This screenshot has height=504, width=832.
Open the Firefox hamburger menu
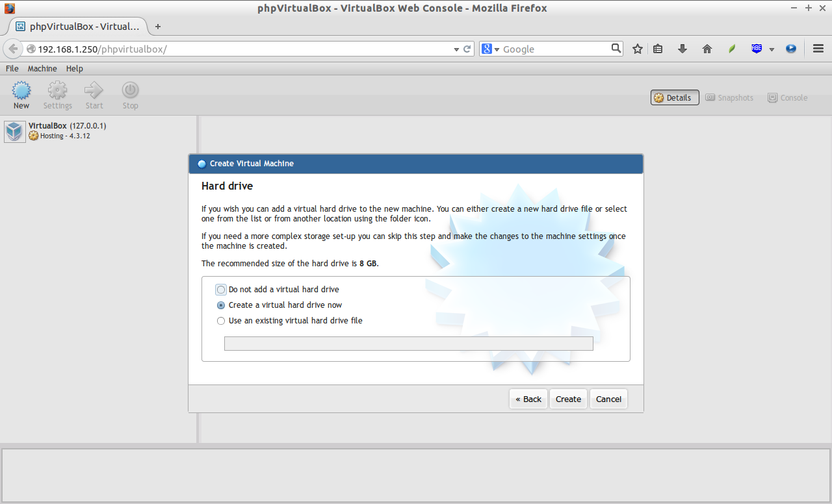(x=818, y=49)
